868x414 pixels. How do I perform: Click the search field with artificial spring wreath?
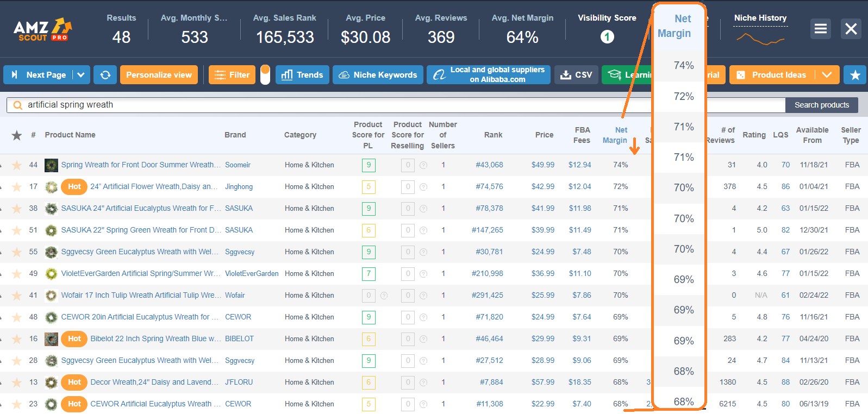[x=396, y=105]
